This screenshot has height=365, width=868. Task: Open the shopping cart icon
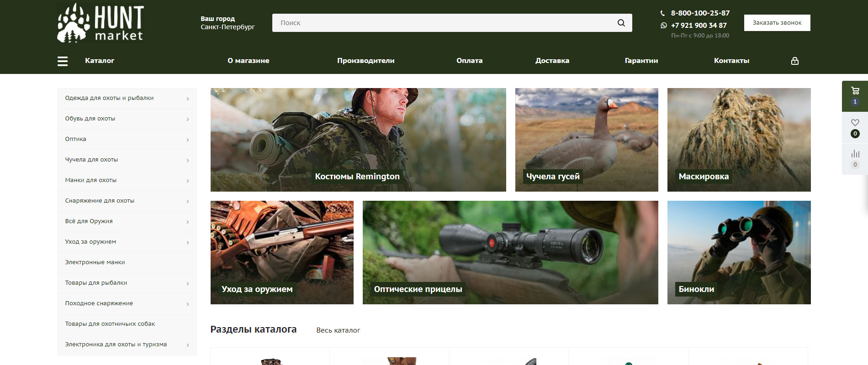(x=855, y=91)
